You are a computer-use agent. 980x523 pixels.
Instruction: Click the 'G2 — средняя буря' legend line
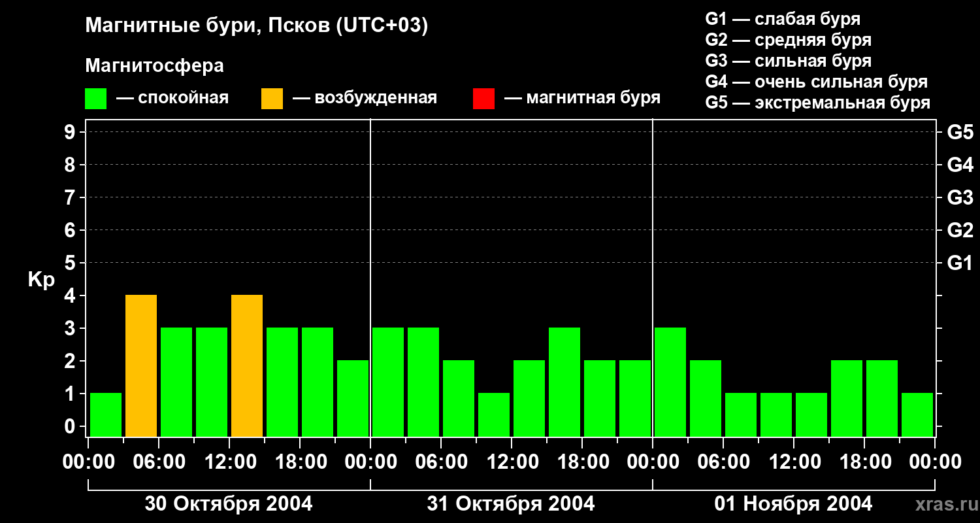coord(788,40)
